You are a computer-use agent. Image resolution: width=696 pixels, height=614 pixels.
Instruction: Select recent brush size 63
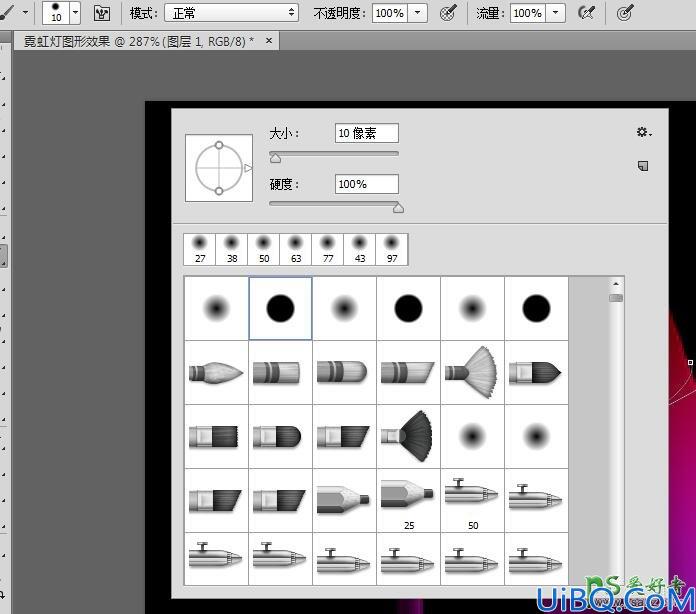click(x=296, y=250)
